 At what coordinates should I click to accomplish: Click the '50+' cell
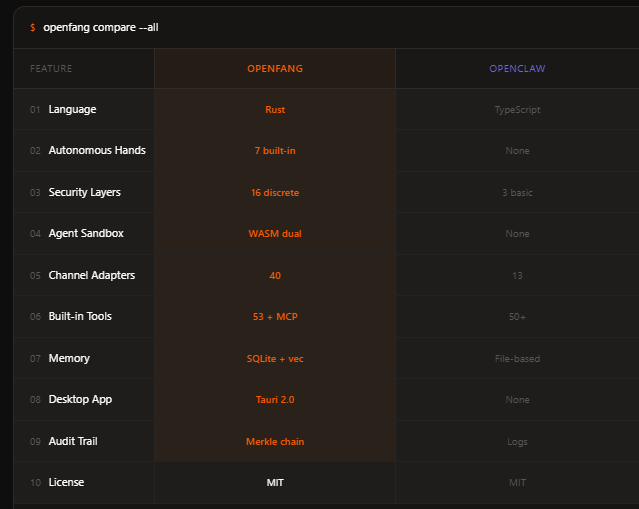(x=518, y=317)
